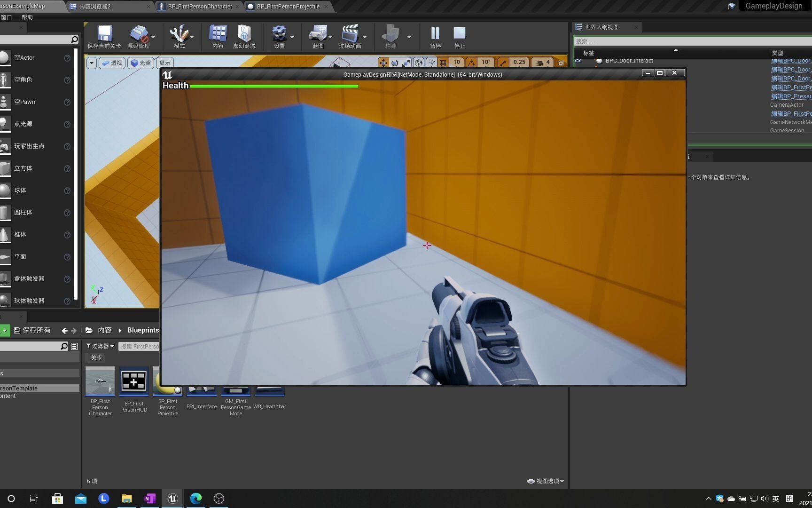Toggle visibility of BPC_Door_Interact in outliner
Viewport: 812px width, 508px height.
pos(577,61)
